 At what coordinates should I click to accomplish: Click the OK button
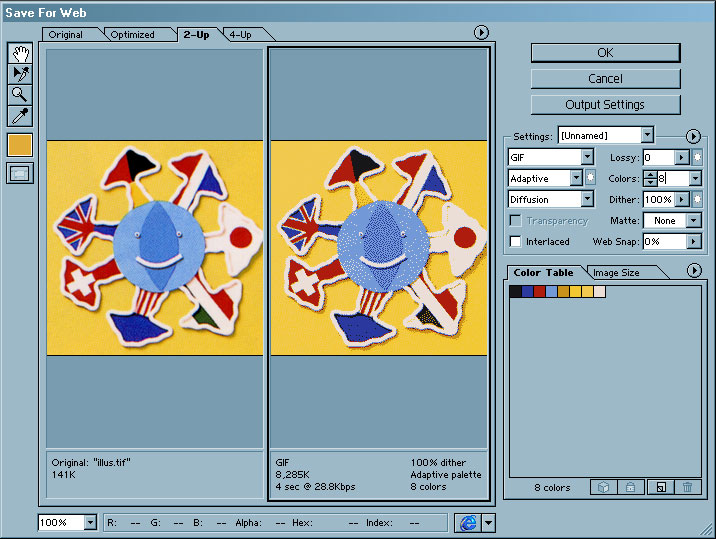[605, 53]
